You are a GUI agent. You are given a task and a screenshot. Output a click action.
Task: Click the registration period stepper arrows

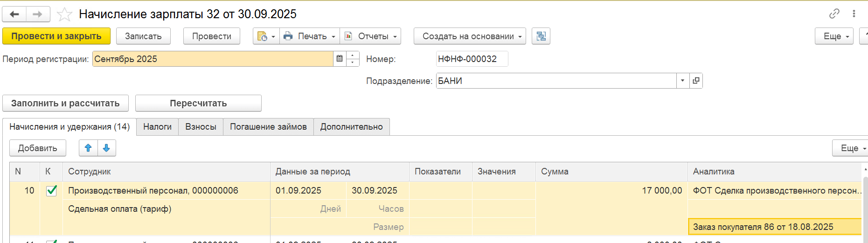click(x=353, y=59)
